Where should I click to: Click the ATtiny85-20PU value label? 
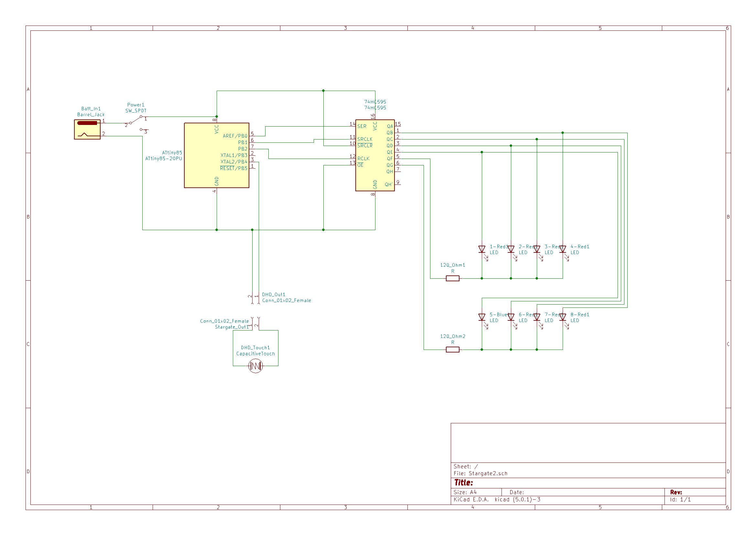(164, 159)
